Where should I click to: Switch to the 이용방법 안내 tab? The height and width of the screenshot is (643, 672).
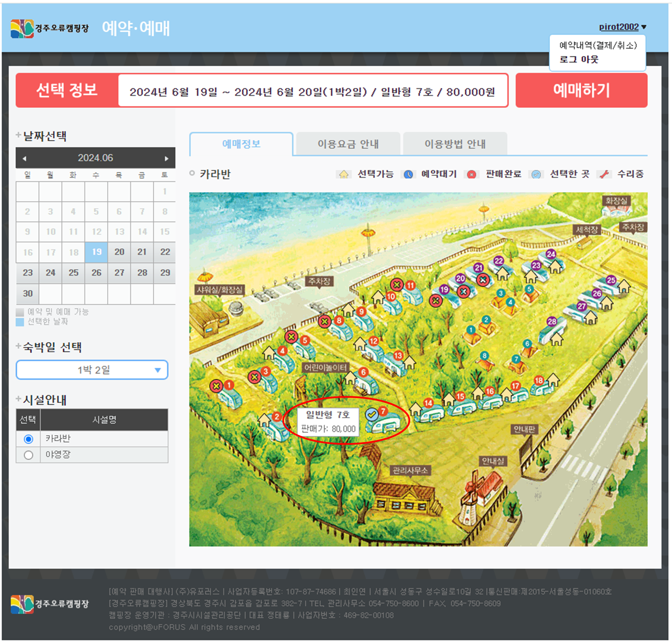tap(455, 144)
